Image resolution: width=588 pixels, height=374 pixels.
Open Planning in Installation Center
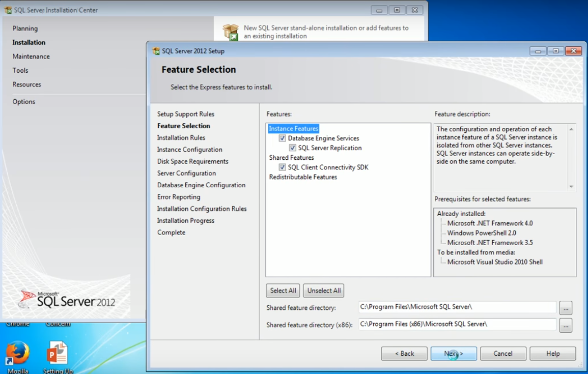(x=25, y=28)
